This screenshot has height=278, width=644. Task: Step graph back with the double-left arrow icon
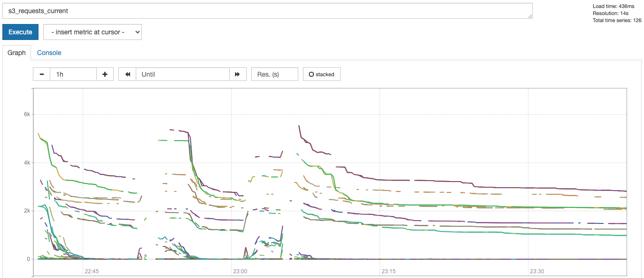click(127, 74)
